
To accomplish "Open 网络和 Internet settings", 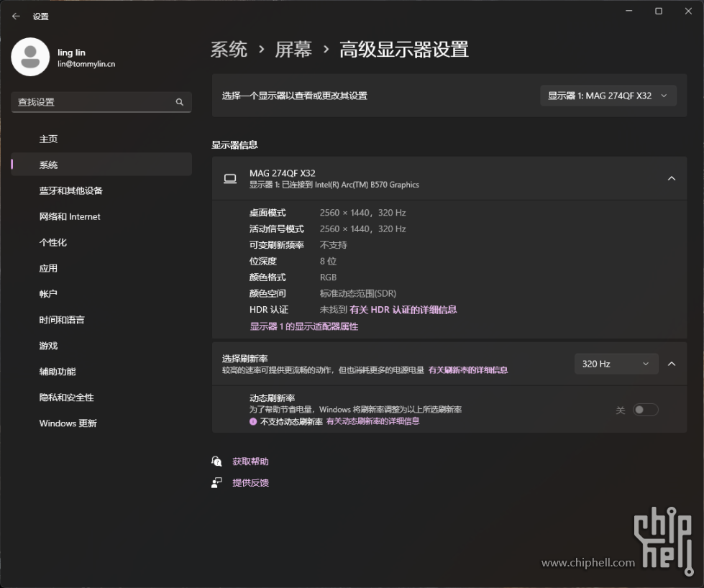I will 101,217.
